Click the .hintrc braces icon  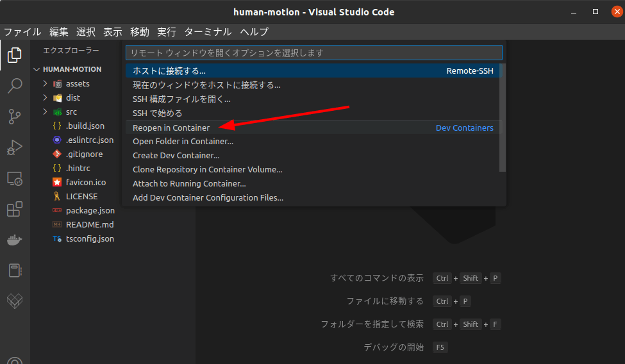[x=57, y=169]
